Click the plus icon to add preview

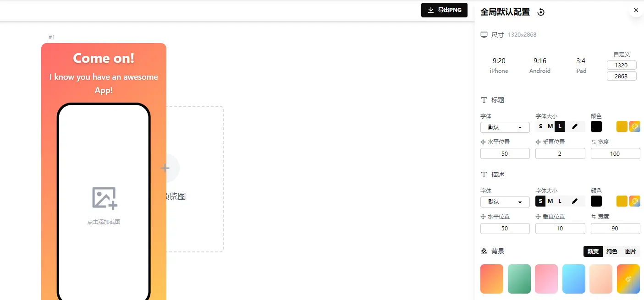tap(165, 168)
